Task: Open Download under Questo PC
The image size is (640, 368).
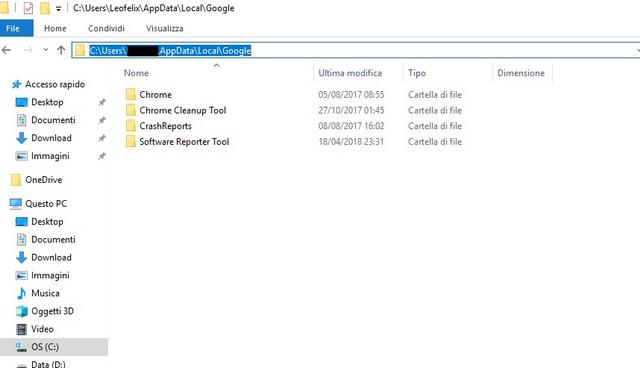Action: [x=51, y=257]
